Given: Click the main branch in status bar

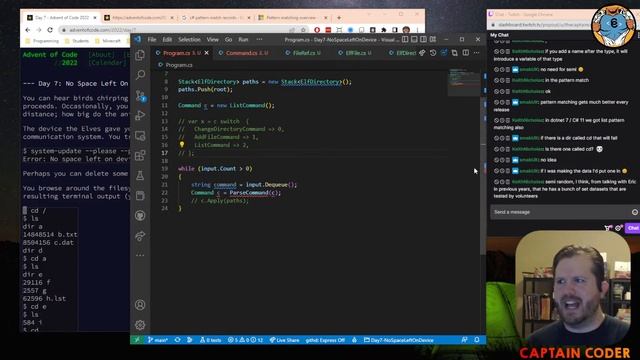Looking at the screenshot, I should pos(158,340).
